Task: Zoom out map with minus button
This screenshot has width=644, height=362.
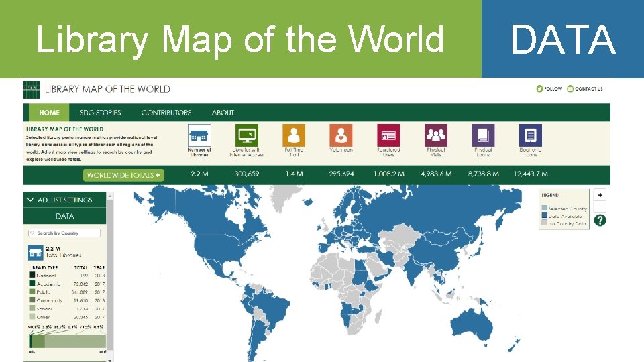Action: pyautogui.click(x=600, y=206)
